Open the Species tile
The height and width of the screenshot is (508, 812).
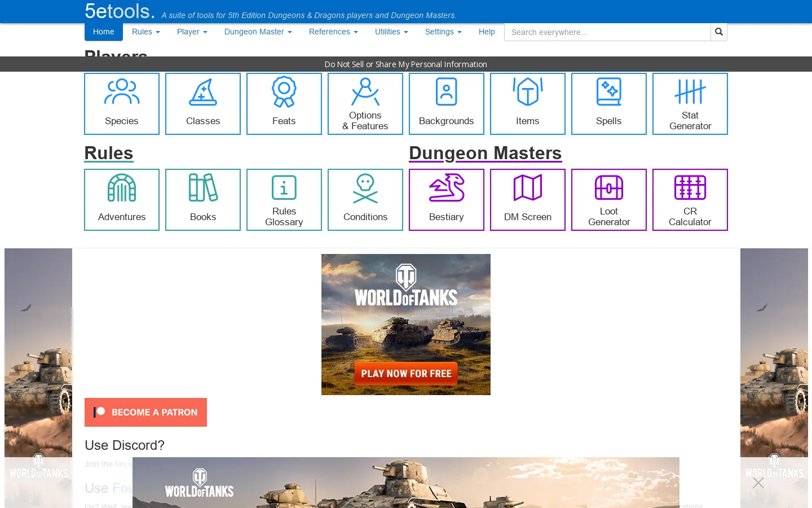[x=122, y=104]
